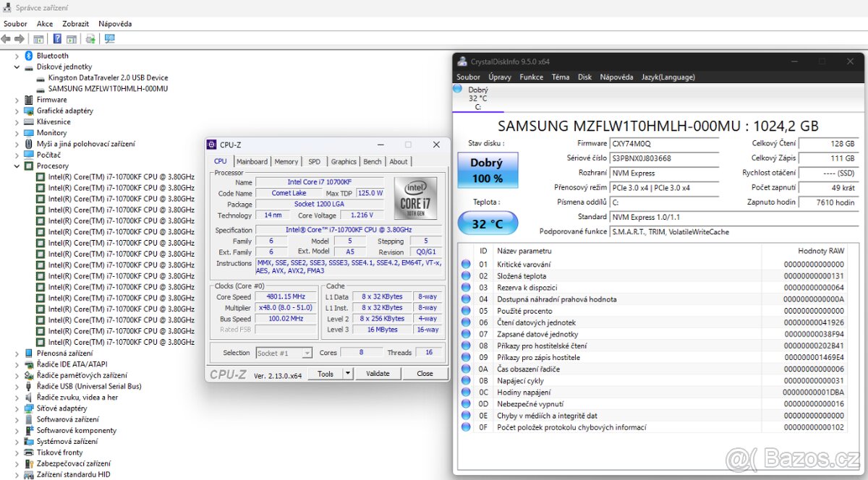
Task: Click the rightmost remote computer toolbar icon
Action: pyautogui.click(x=109, y=38)
